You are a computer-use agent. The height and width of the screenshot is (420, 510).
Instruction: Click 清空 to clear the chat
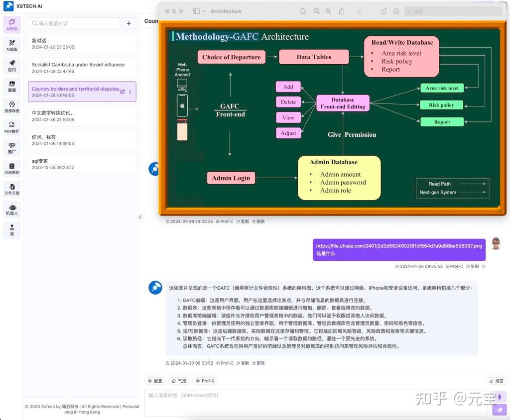click(x=496, y=381)
